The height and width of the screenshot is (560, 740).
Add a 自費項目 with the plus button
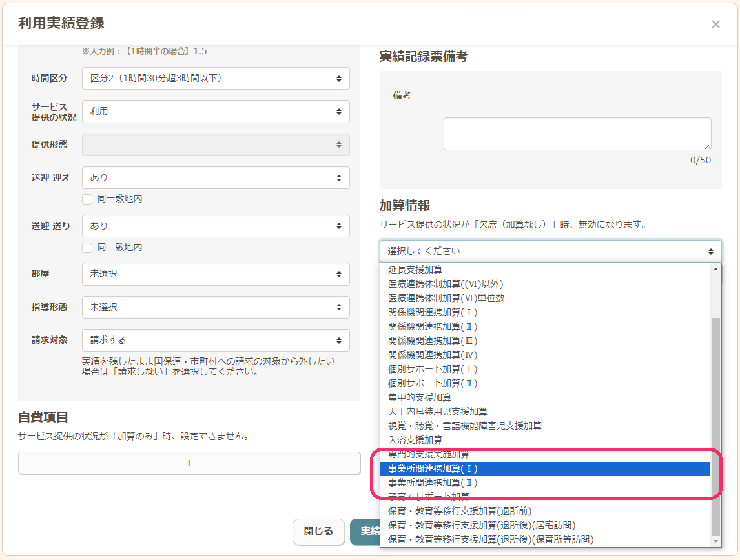[x=189, y=463]
